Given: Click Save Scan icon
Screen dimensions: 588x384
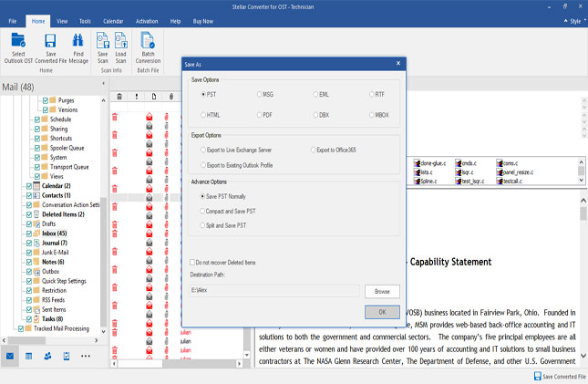Looking at the screenshot, I should [103, 40].
